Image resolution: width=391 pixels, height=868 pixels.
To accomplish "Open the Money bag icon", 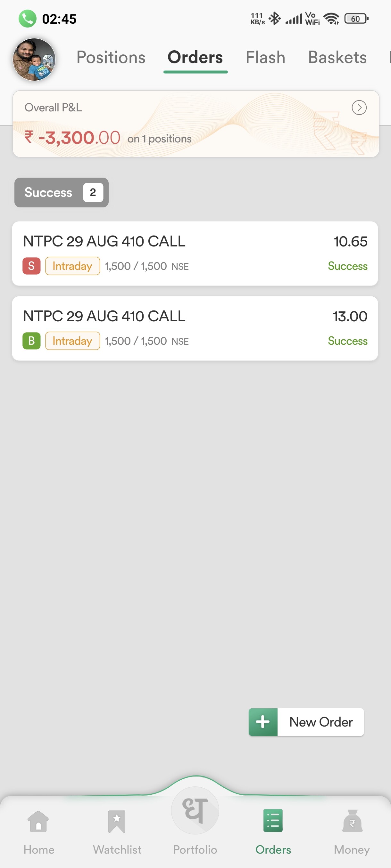I will click(352, 822).
